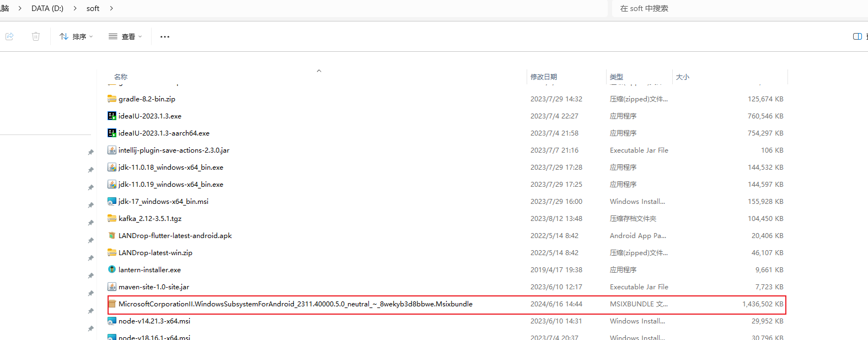The height and width of the screenshot is (340, 868).
Task: Click LANDrop android apk icon
Action: pyautogui.click(x=112, y=235)
